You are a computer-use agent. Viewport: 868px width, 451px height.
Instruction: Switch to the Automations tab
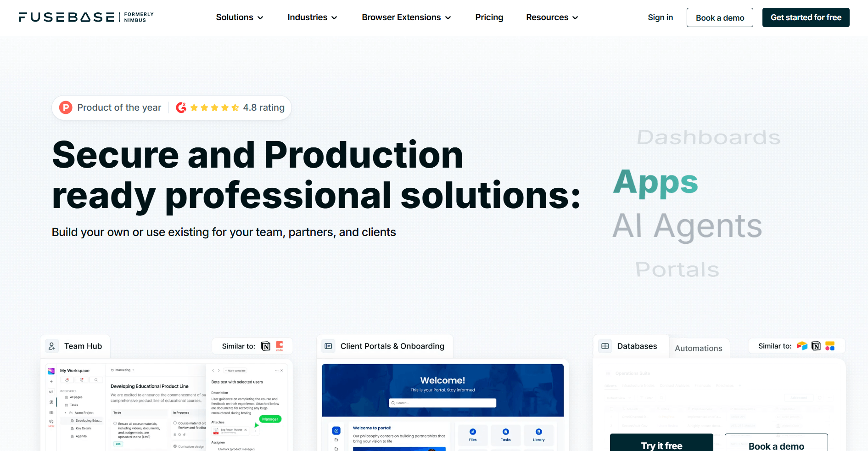(x=698, y=348)
